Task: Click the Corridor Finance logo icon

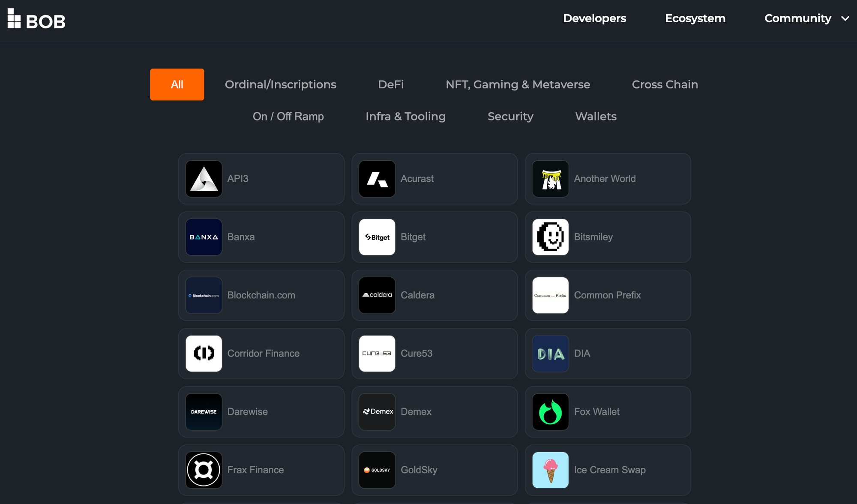Action: (x=204, y=354)
